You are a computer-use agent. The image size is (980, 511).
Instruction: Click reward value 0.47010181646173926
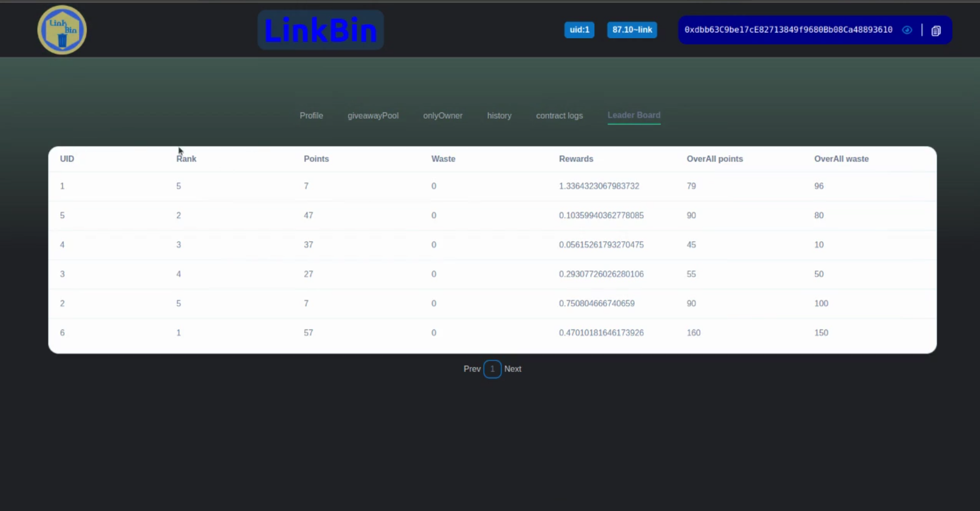(x=601, y=333)
